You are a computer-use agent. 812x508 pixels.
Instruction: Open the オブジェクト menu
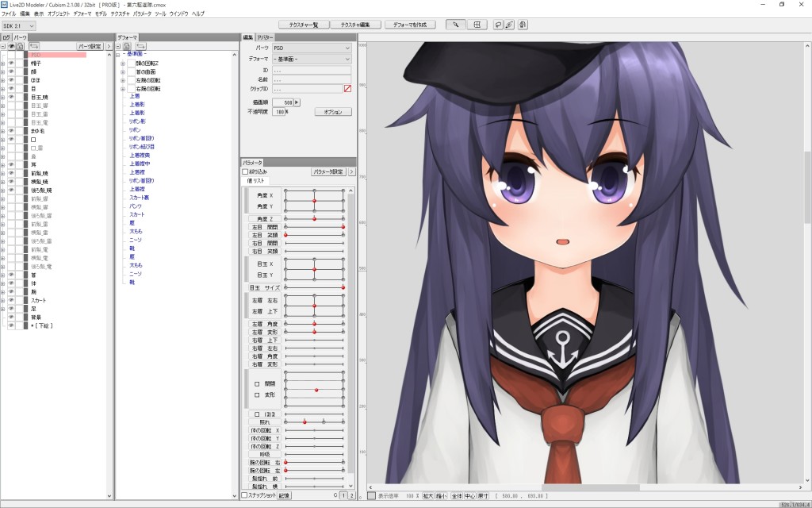tap(59, 14)
